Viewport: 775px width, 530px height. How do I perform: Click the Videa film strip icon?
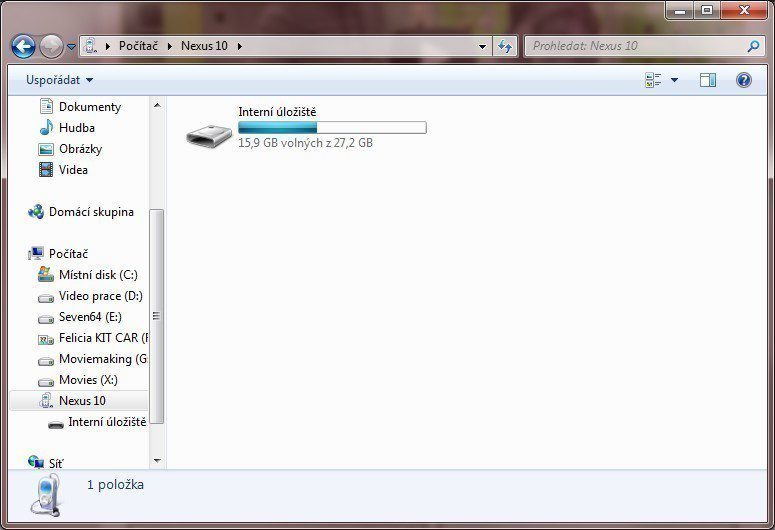[46, 170]
